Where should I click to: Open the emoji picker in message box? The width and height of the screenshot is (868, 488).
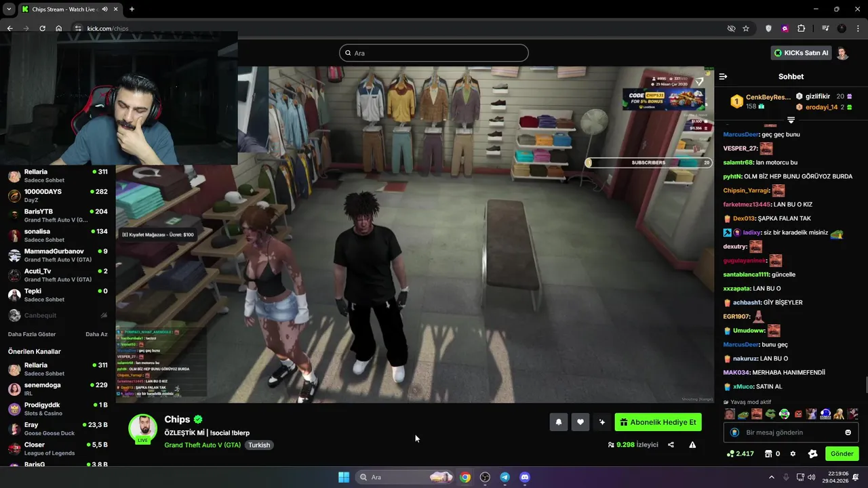pyautogui.click(x=848, y=432)
